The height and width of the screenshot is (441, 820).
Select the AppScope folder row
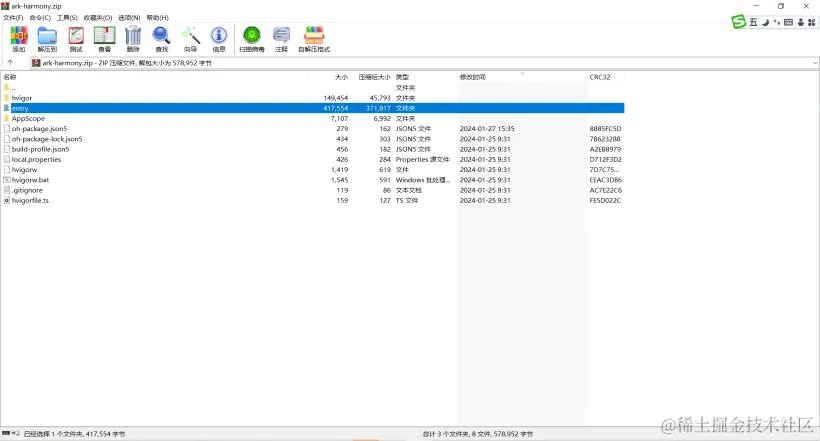point(313,118)
